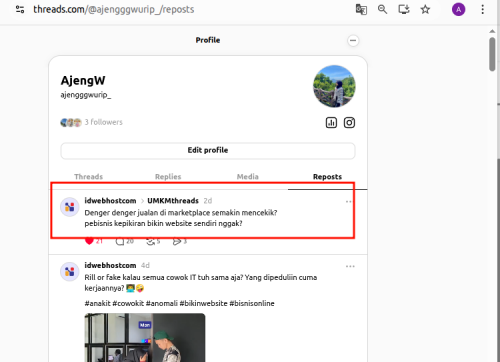Open Chrome three-dot menu
500x362 pixels.
tap(482, 9)
